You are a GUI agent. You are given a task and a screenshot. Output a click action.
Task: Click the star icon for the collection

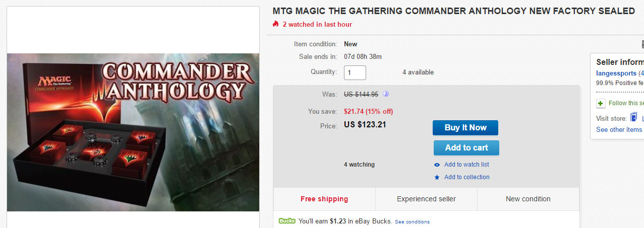pyautogui.click(x=437, y=177)
